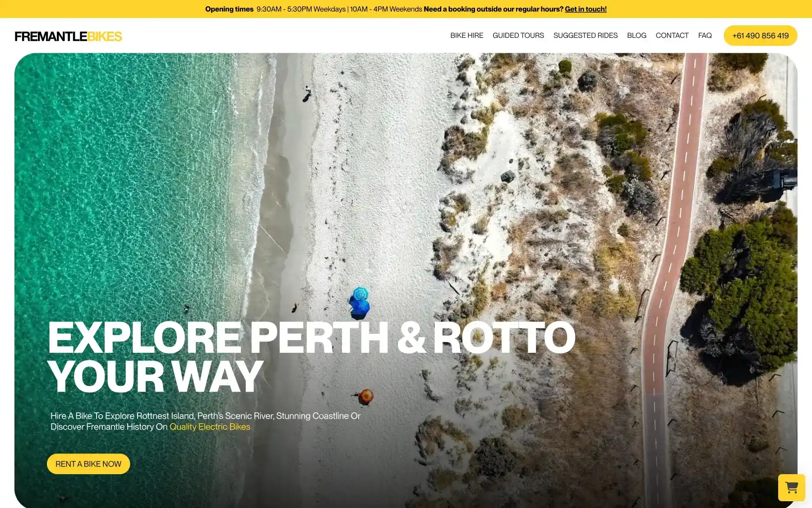812x508 pixels.
Task: Click the booking outside regular hours text
Action: point(494,9)
